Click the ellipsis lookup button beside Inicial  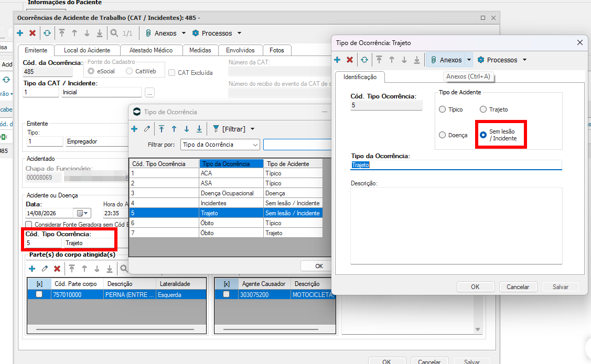pyautogui.click(x=149, y=92)
